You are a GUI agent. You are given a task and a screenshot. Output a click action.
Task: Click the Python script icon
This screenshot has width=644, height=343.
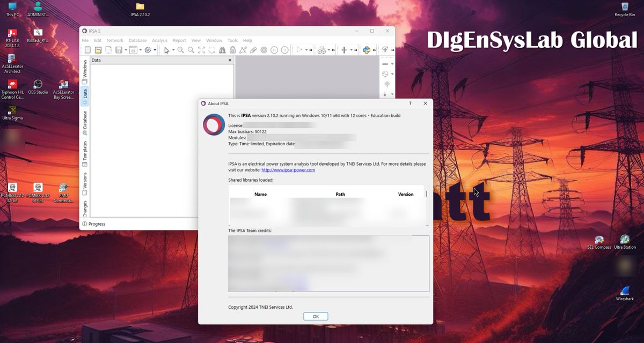367,50
